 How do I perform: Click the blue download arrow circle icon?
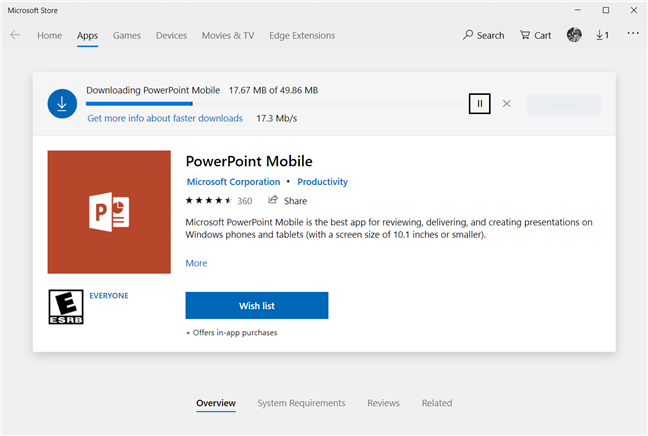(x=62, y=103)
